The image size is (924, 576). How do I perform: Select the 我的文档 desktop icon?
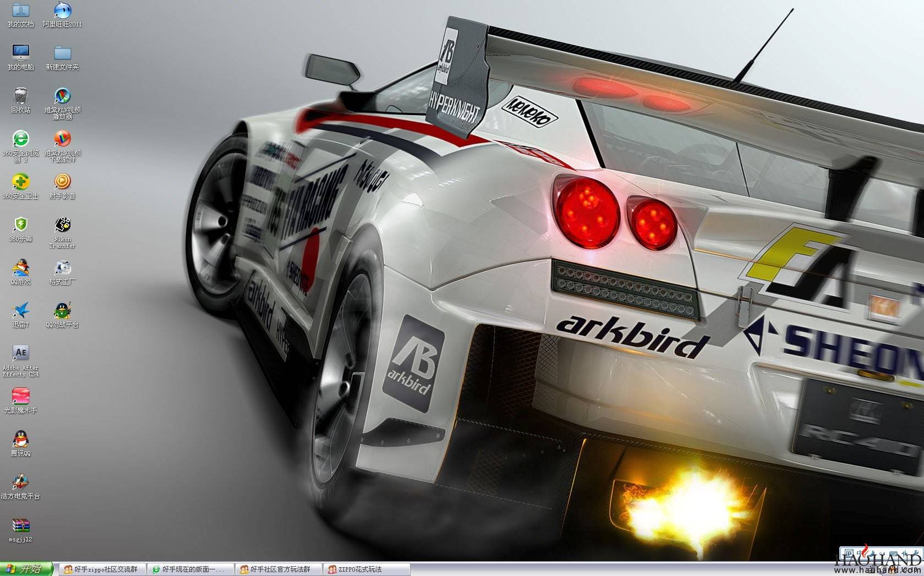pyautogui.click(x=20, y=15)
